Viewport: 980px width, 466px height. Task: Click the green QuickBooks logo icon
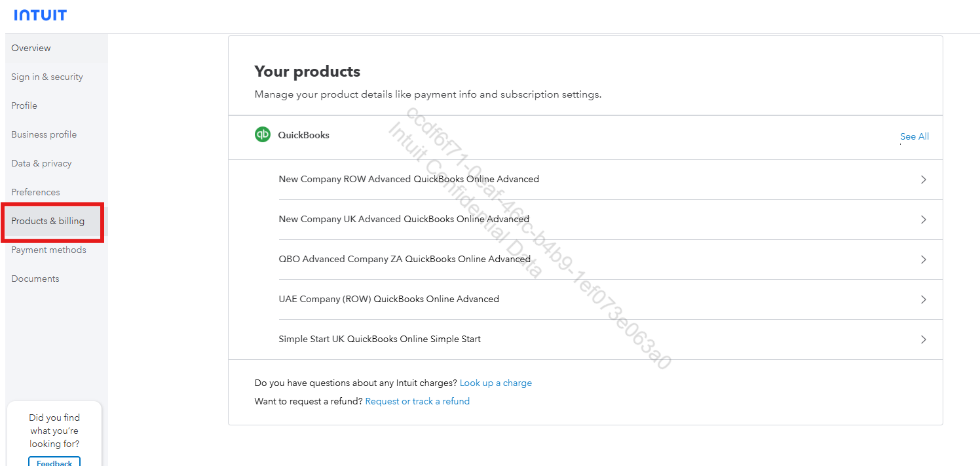(x=262, y=134)
